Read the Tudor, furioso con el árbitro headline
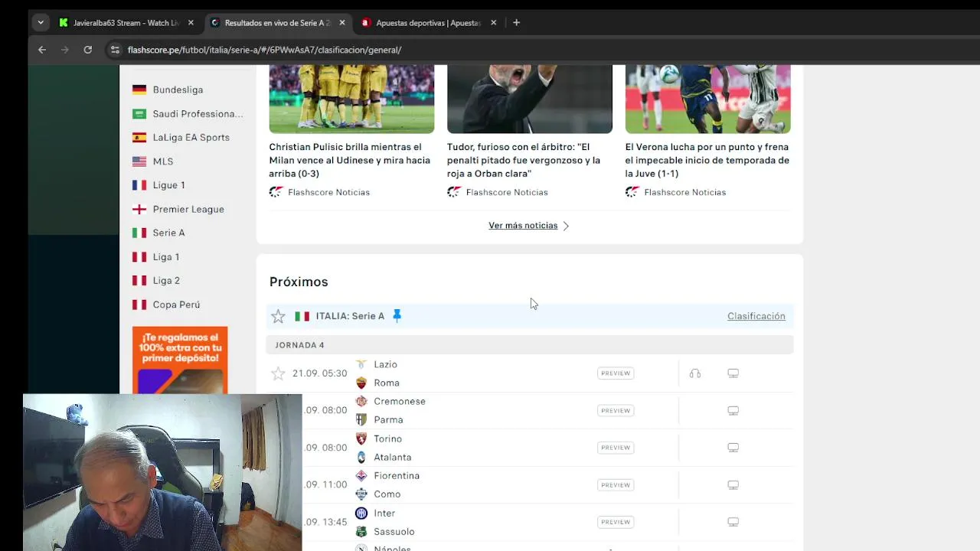The height and width of the screenshot is (551, 980). pos(524,160)
